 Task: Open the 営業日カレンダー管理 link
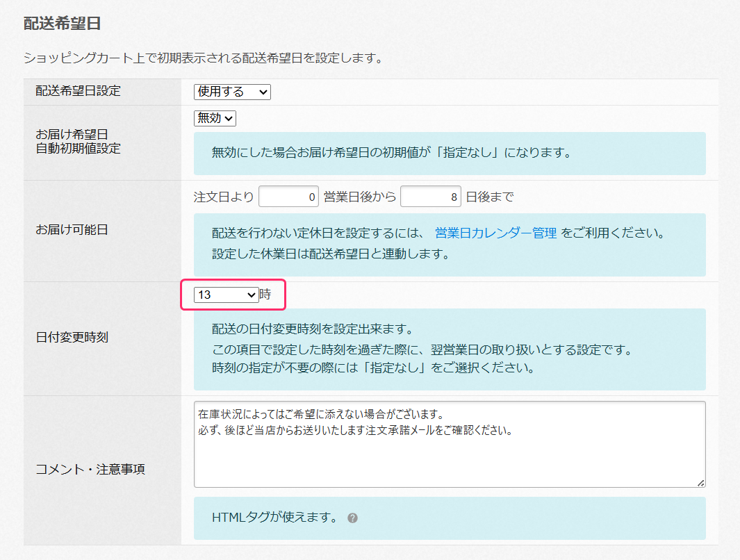point(495,233)
